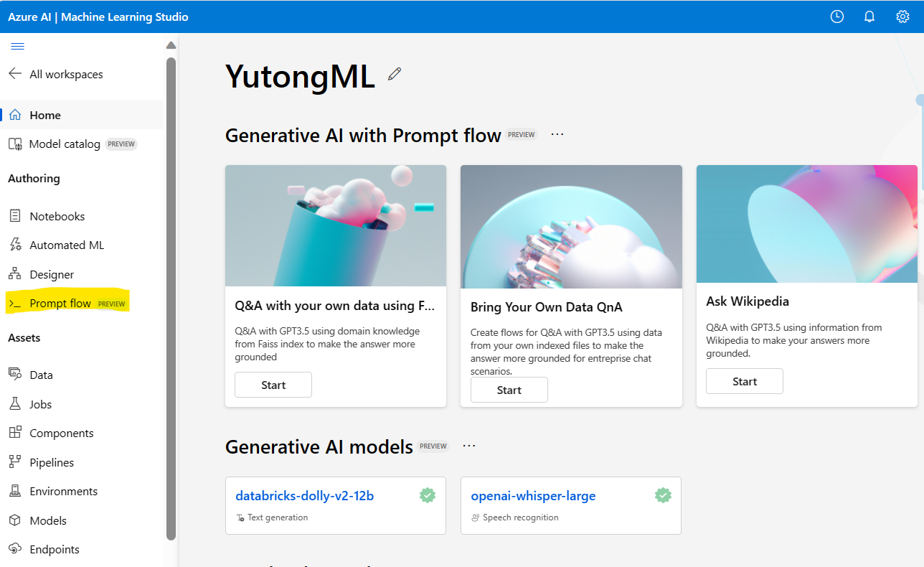Open the settings gear in header
924x567 pixels.
(902, 17)
